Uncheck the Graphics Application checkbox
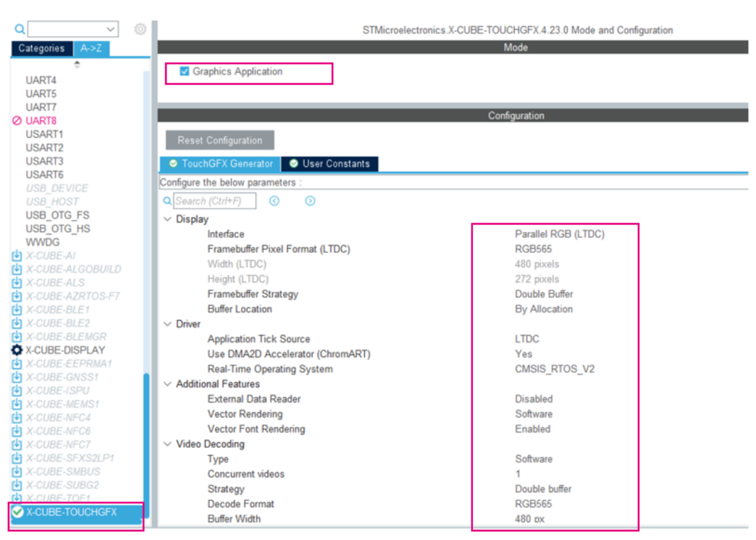 pyautogui.click(x=184, y=71)
